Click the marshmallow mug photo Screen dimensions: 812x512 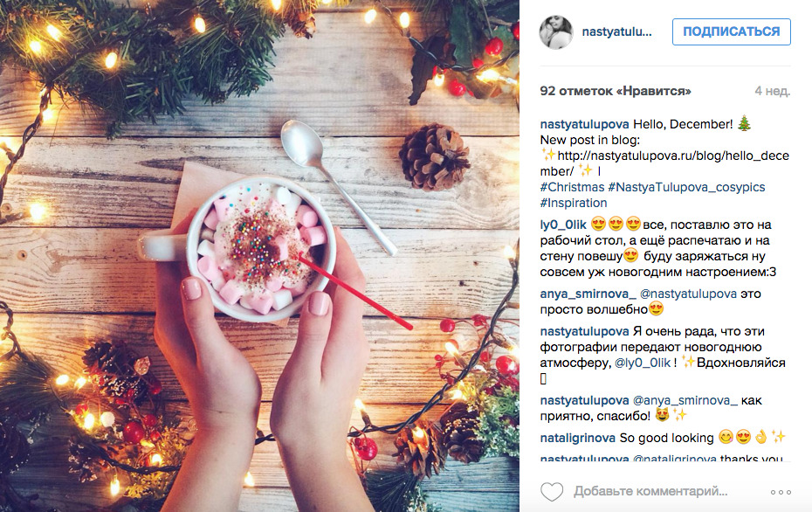[259, 256]
